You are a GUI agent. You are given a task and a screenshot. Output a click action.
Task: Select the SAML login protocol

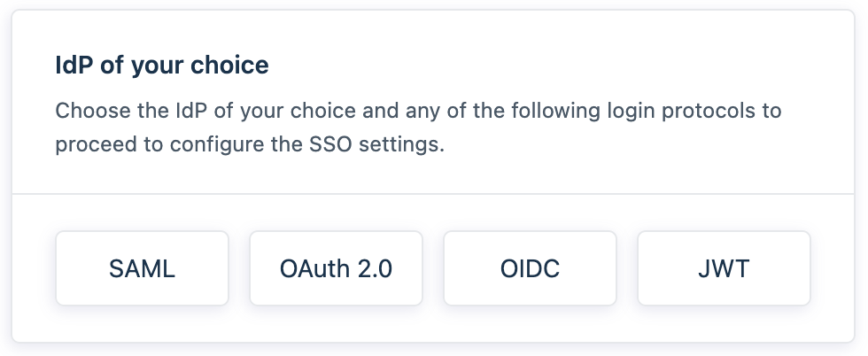(x=142, y=268)
